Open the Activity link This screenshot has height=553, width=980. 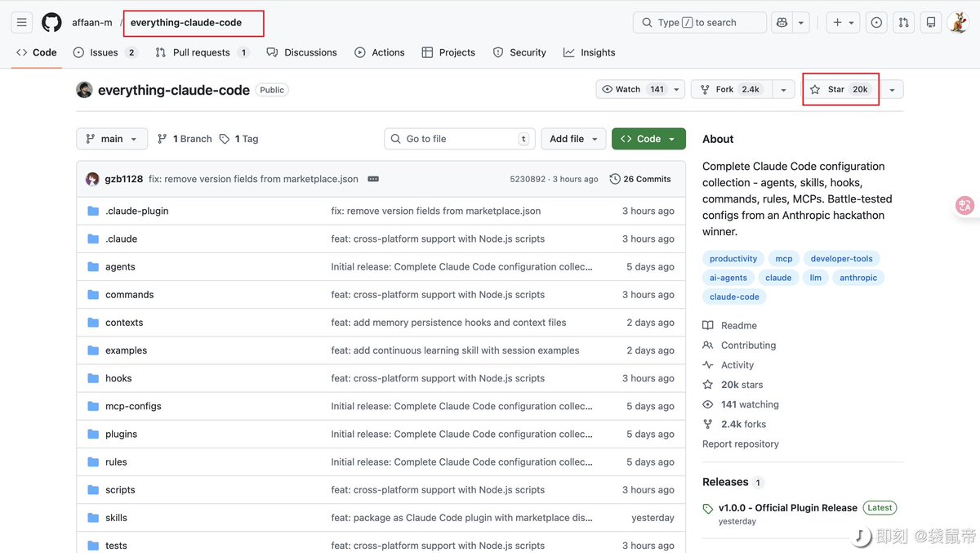tap(728, 365)
